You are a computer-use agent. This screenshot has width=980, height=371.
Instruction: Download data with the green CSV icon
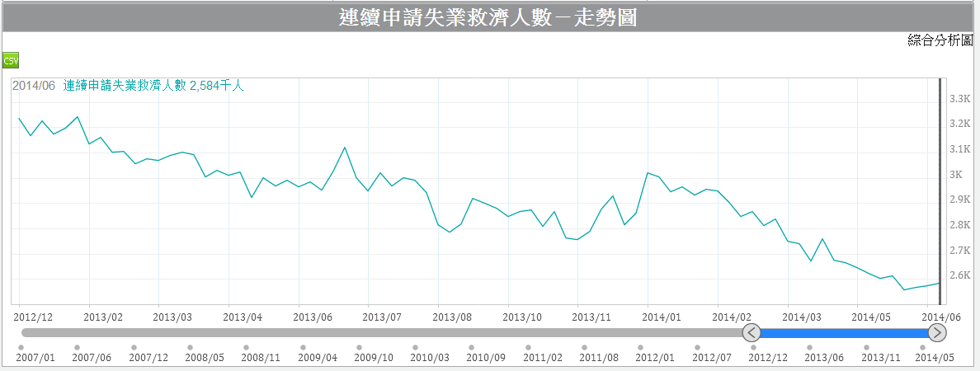[11, 60]
